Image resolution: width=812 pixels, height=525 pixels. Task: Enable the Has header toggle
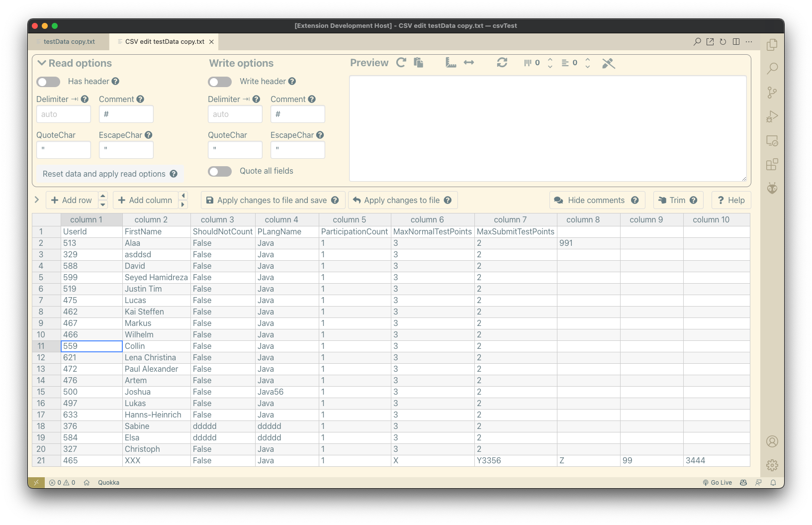pos(48,81)
